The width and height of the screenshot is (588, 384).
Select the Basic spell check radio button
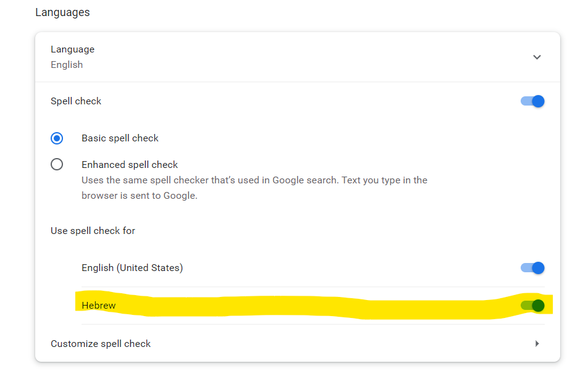(57, 138)
